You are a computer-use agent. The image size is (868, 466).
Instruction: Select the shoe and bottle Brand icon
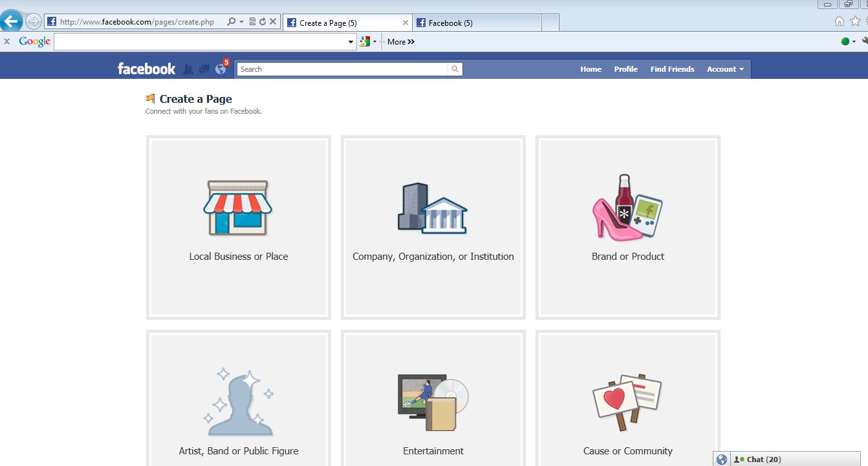(627, 206)
